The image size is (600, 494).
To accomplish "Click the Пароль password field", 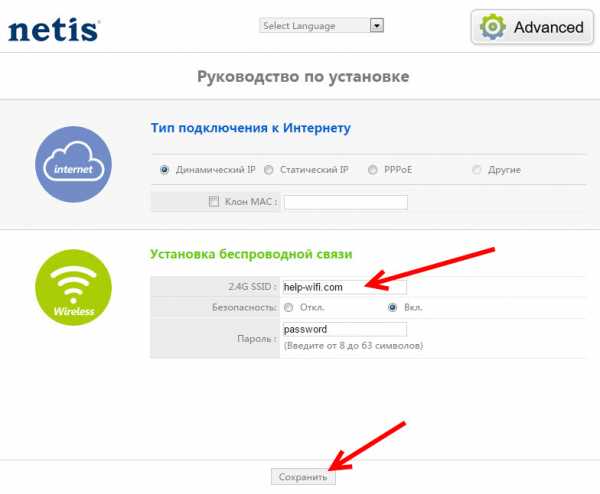I will (x=345, y=329).
